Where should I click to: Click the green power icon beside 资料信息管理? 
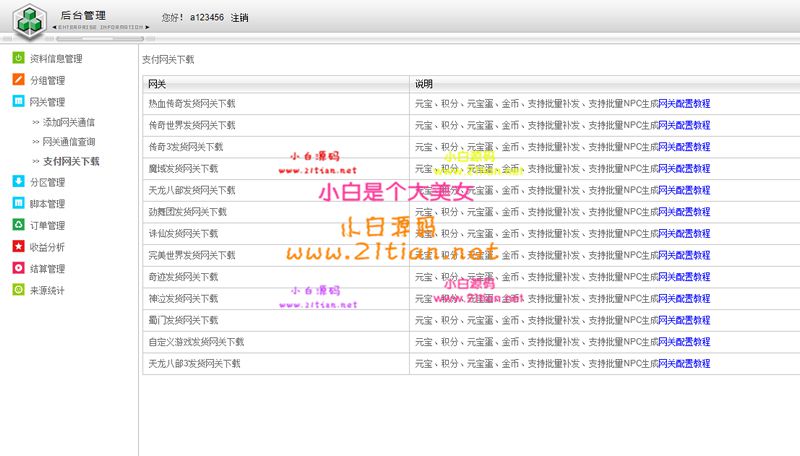point(18,59)
